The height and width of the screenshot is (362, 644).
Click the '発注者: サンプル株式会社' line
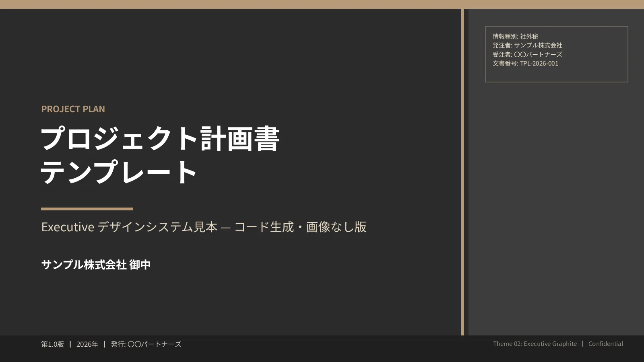pos(527,45)
